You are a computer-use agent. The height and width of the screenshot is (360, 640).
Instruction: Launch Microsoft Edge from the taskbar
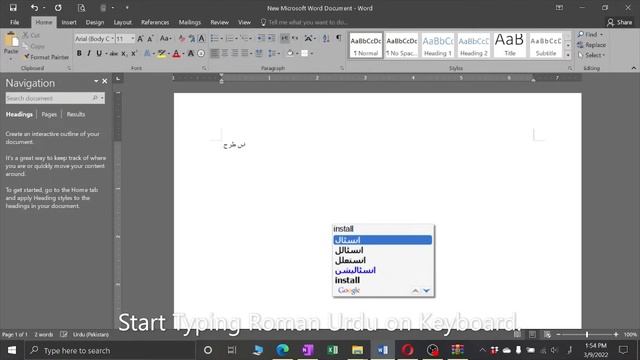click(x=282, y=350)
